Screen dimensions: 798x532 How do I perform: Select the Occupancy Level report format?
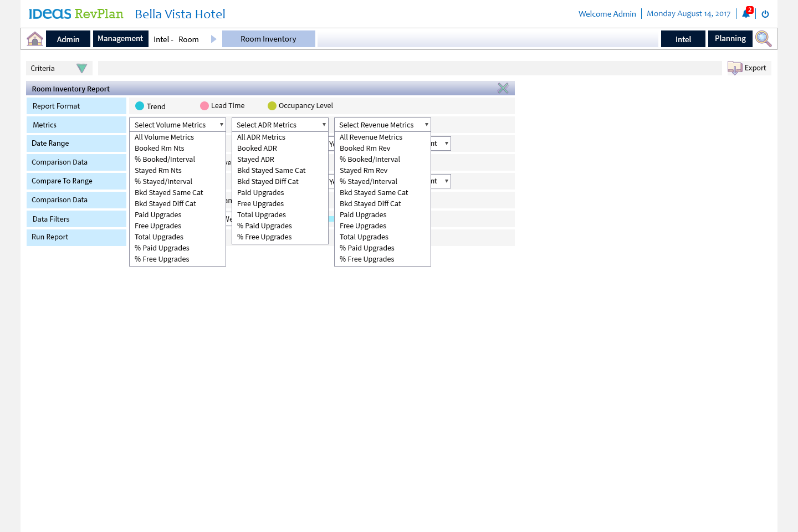coord(272,106)
